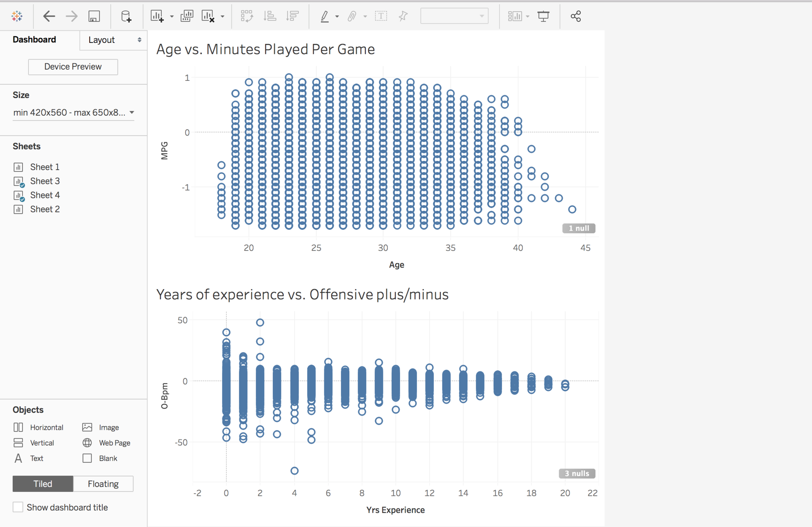Click the new worksheet icon
Viewport: 812px width, 527px height.
(x=157, y=16)
